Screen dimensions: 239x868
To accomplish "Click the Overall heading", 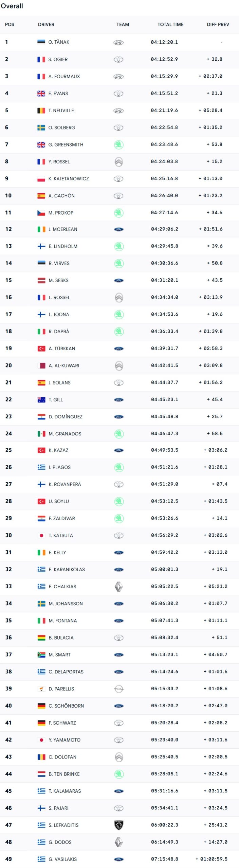I will (x=12, y=6).
